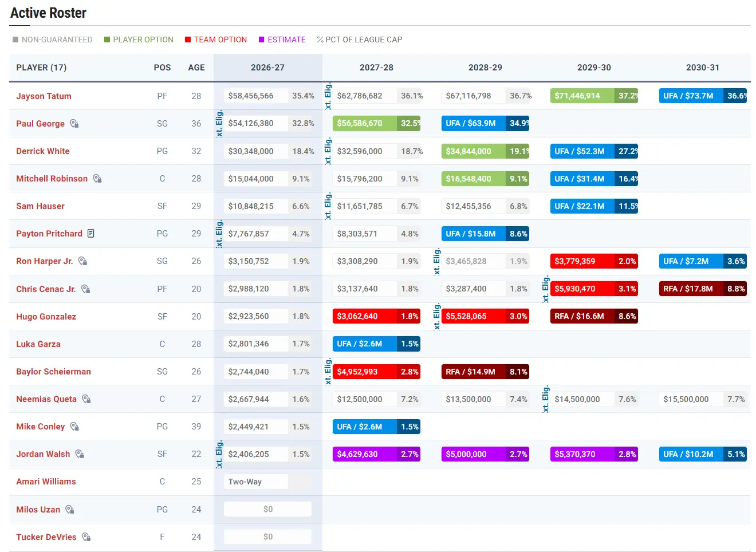Click the icon beside Jordan Walsh

click(x=80, y=454)
